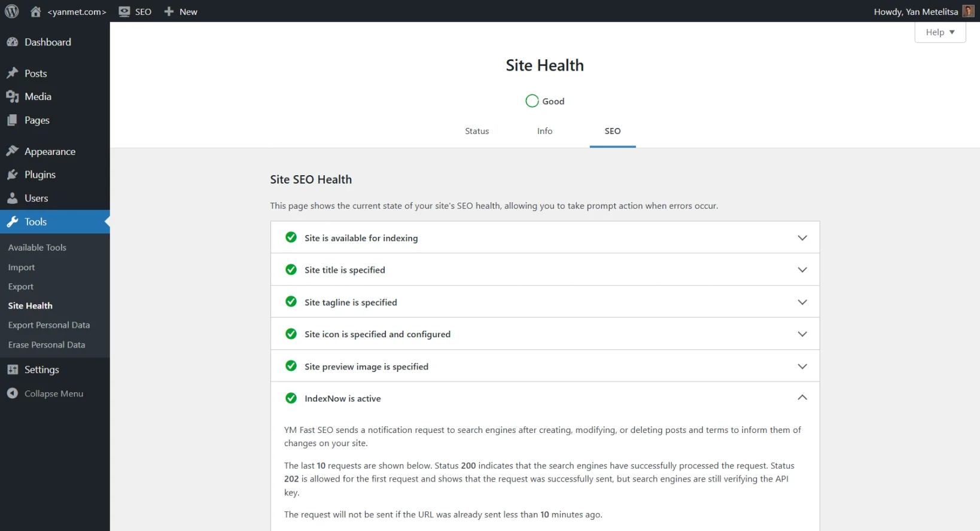Screen dimensions: 980x531
Task: Open Available Tools submenu link
Action: (x=37, y=248)
